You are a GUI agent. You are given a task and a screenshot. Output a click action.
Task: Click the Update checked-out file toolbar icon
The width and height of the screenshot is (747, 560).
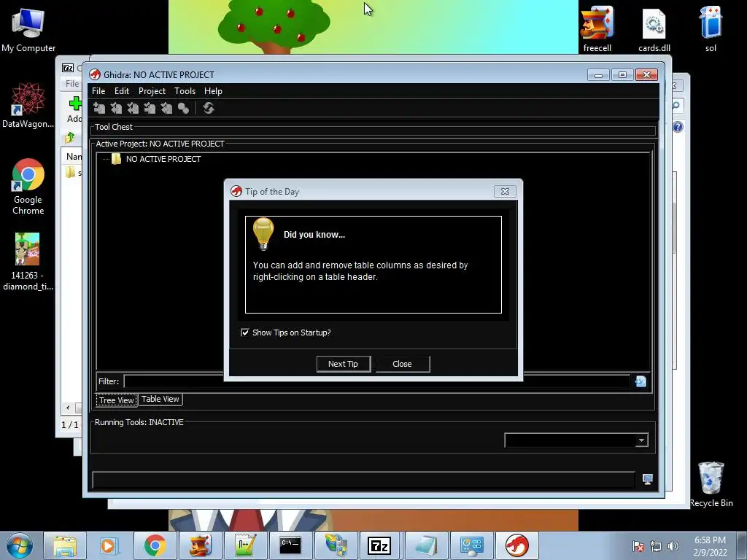133,108
